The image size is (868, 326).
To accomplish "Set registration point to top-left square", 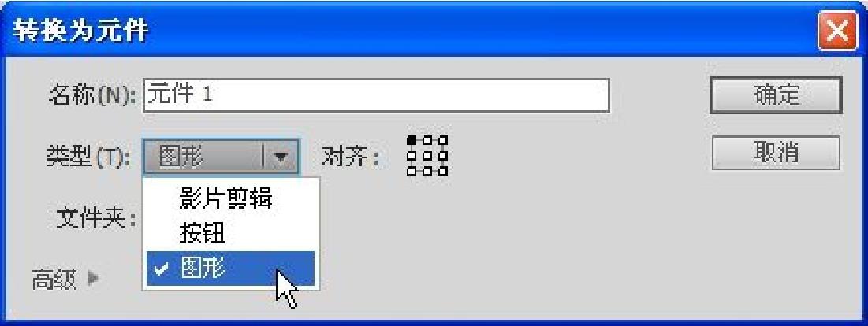I will point(412,140).
